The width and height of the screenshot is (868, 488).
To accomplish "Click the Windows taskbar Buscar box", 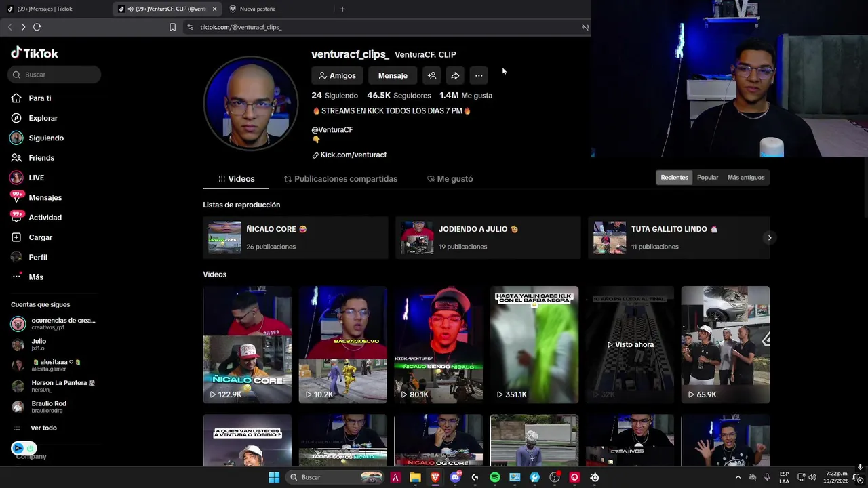I will pos(336,477).
